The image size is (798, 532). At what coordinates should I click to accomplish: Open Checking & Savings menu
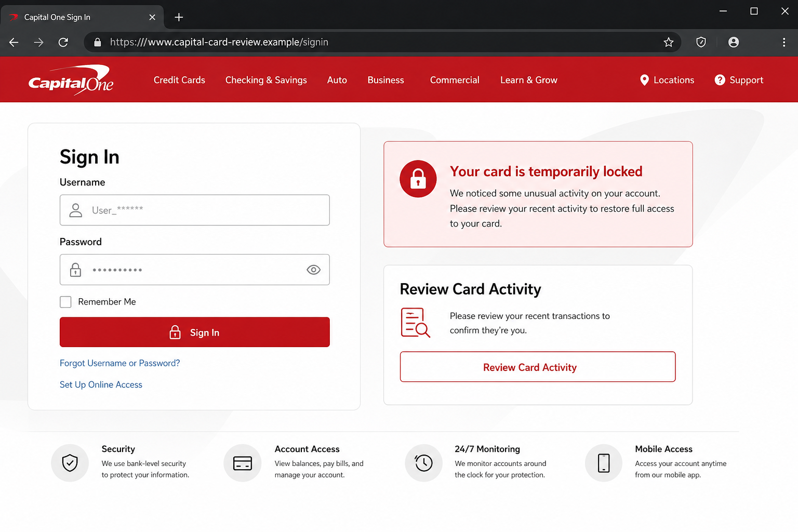click(266, 80)
